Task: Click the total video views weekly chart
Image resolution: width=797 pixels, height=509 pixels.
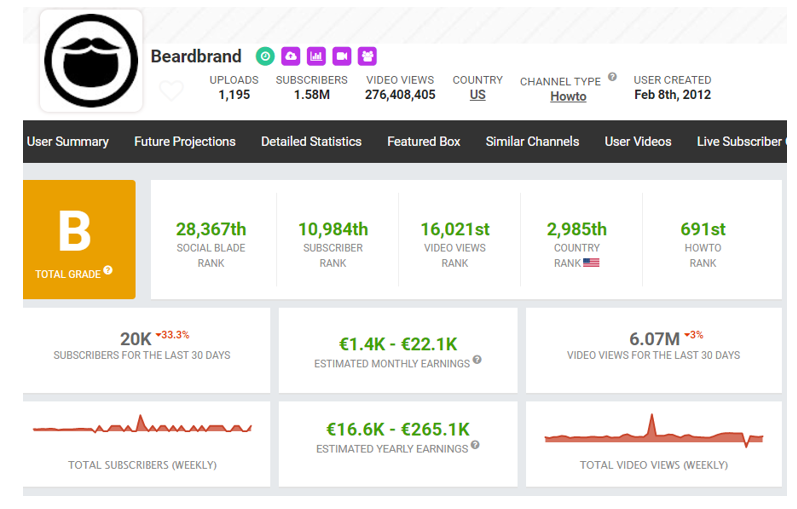Action: (x=654, y=431)
